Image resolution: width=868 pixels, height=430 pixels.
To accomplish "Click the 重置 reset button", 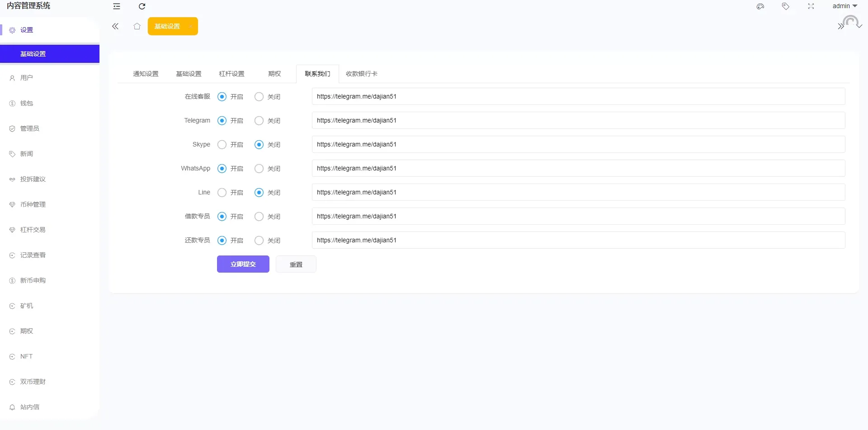I will tap(296, 265).
